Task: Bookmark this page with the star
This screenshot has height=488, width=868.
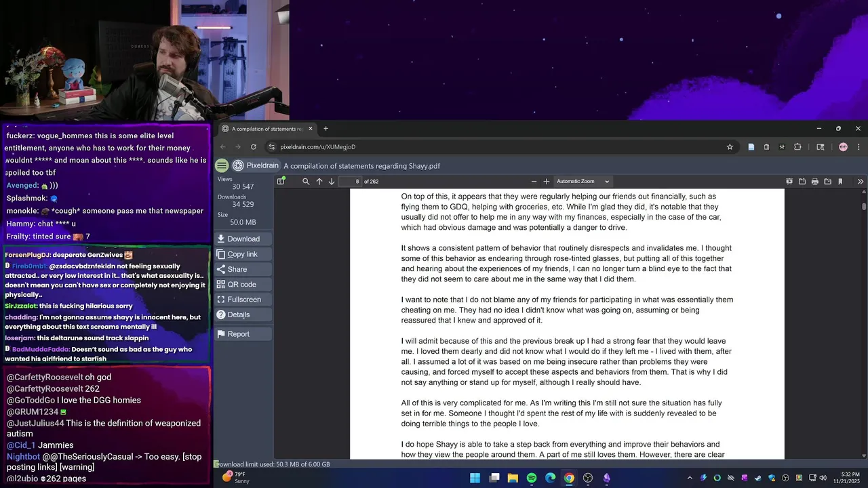Action: (x=730, y=146)
